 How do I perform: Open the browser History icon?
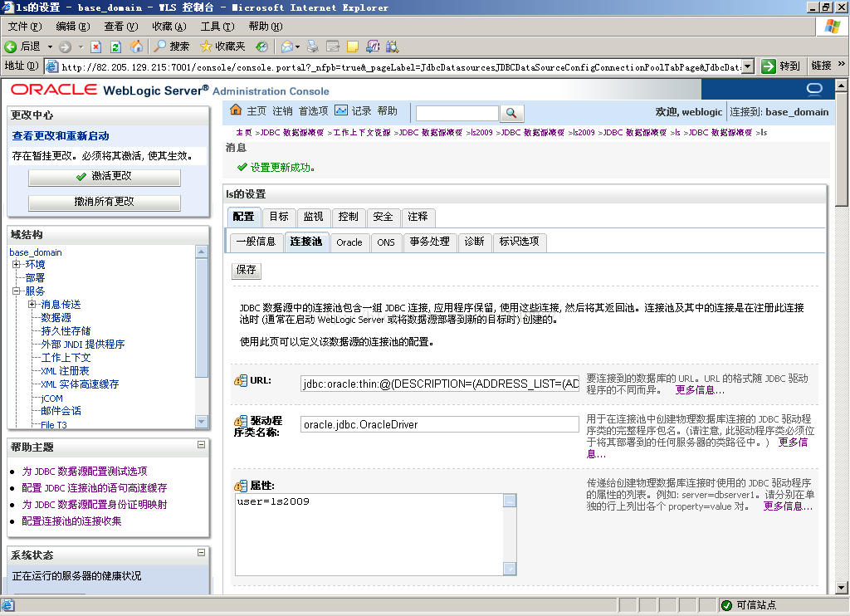[261, 46]
